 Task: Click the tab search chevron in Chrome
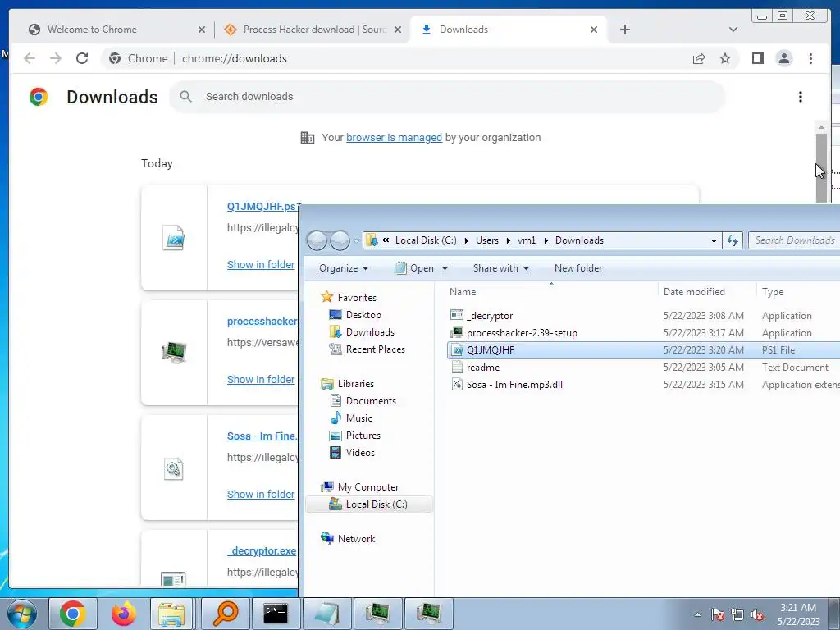(x=733, y=30)
